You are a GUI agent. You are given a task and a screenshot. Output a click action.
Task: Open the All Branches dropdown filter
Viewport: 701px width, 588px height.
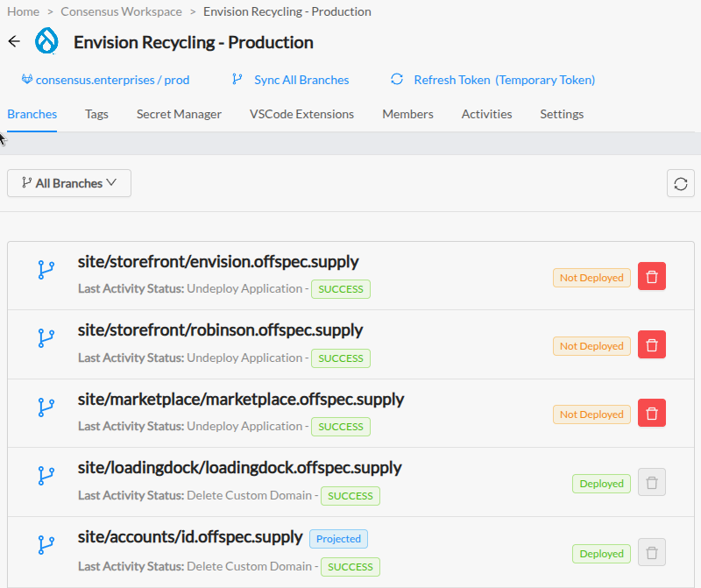click(x=69, y=183)
